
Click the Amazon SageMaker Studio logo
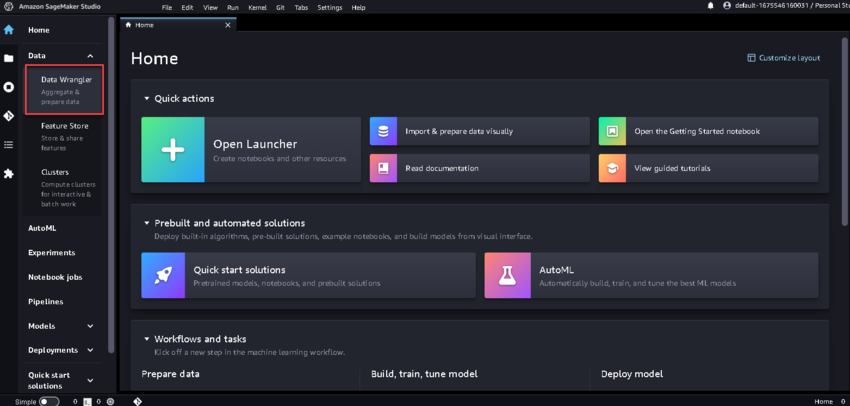click(9, 7)
